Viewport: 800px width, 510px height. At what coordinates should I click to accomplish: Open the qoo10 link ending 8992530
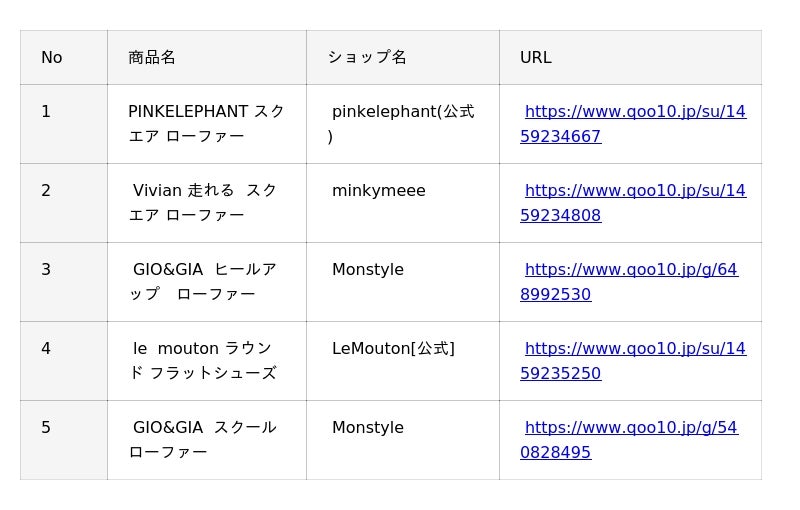coord(630,270)
